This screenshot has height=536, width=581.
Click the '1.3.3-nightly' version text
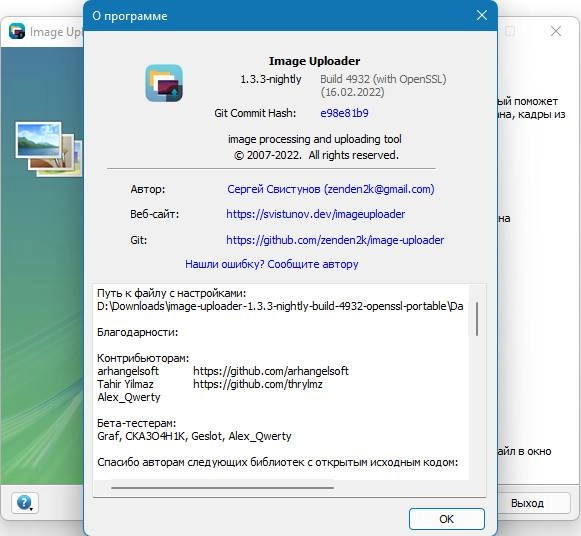(271, 79)
